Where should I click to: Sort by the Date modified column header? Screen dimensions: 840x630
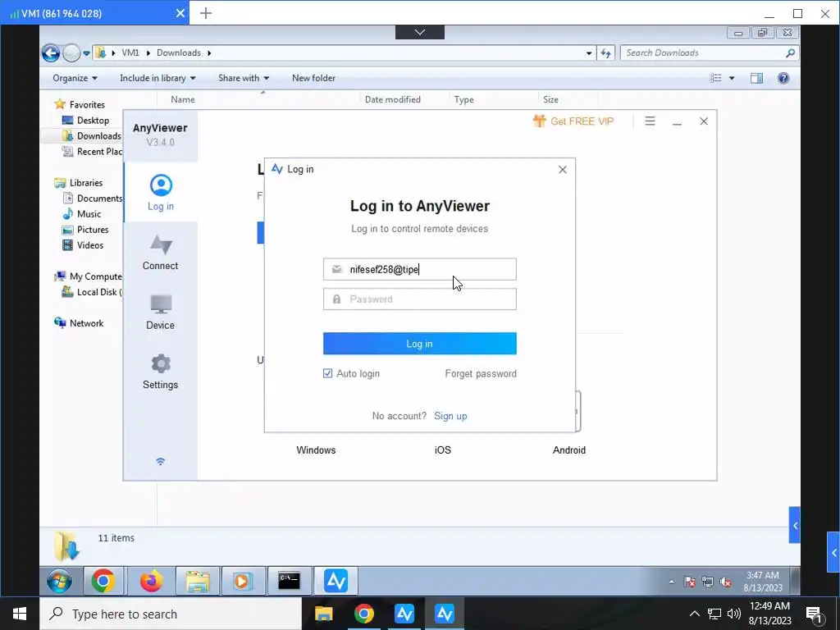pyautogui.click(x=393, y=99)
